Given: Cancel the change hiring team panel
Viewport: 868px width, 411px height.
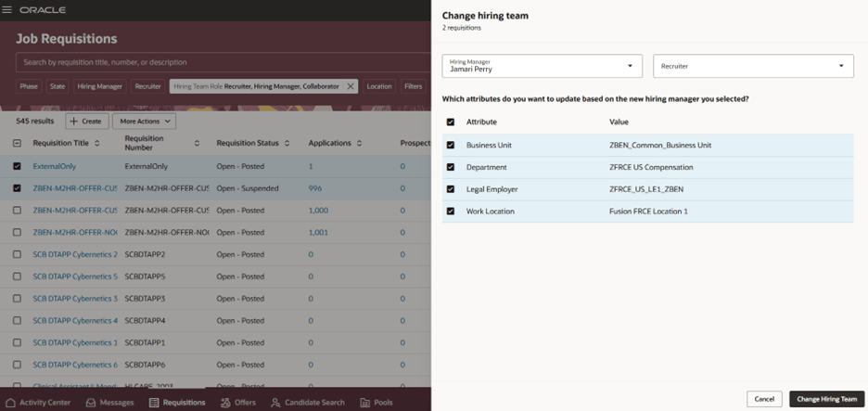Looking at the screenshot, I should (x=764, y=399).
